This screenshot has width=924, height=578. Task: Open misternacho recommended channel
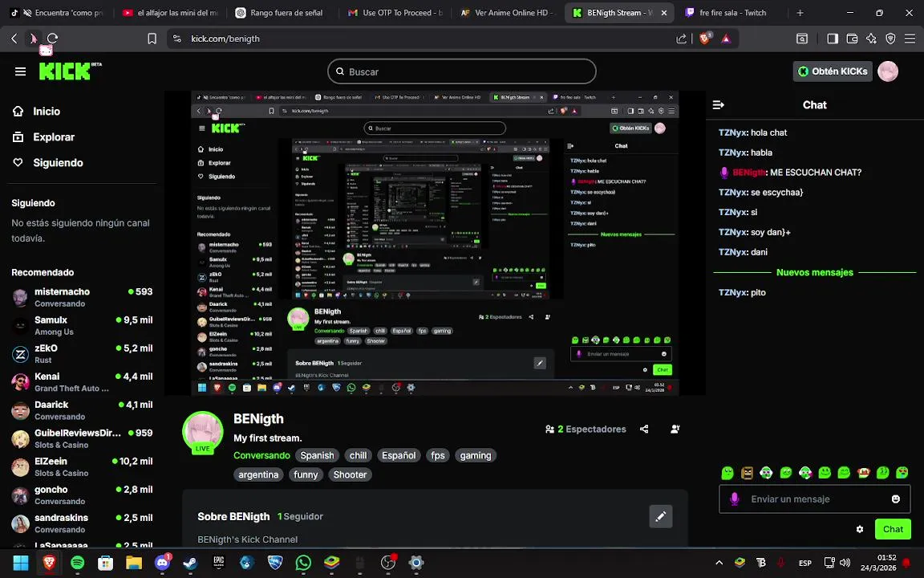pyautogui.click(x=81, y=297)
